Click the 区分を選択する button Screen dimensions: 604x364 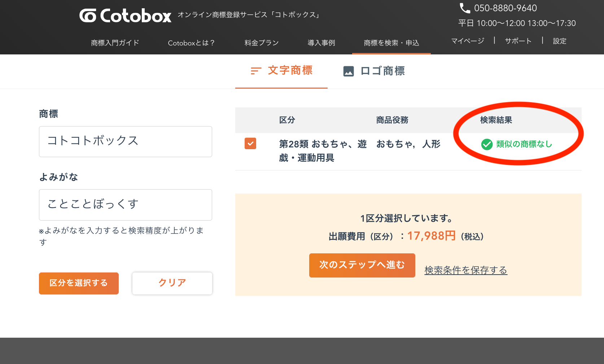pyautogui.click(x=79, y=283)
